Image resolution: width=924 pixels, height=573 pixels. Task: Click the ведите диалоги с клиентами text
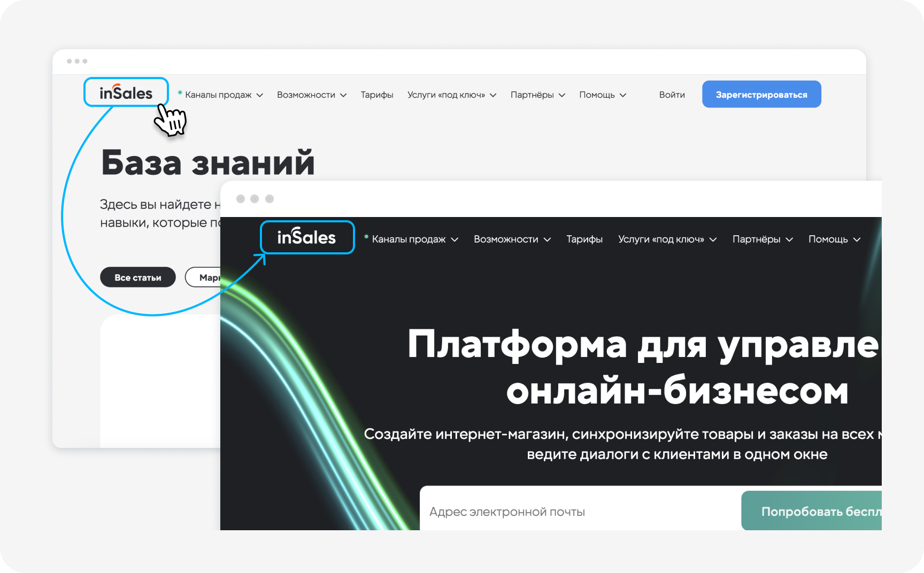coord(677,454)
